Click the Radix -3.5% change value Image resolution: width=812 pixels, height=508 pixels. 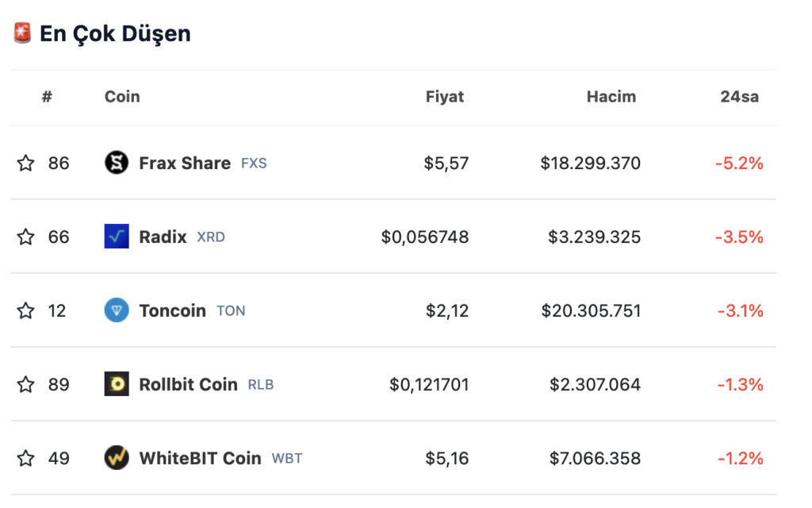pyautogui.click(x=739, y=237)
